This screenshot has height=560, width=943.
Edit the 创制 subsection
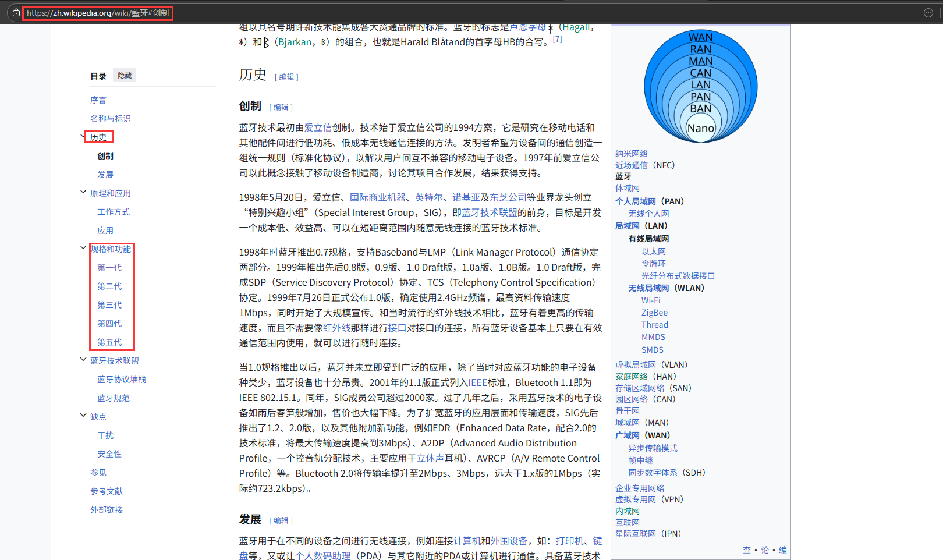pyautogui.click(x=281, y=107)
